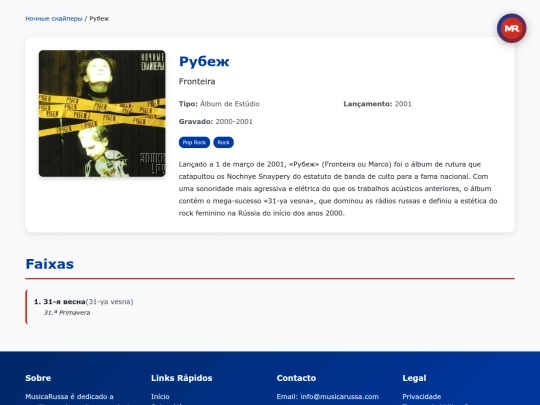This screenshot has width=540, height=405.
Task: Click the 31.ª Primavera translation text
Action: tap(67, 313)
